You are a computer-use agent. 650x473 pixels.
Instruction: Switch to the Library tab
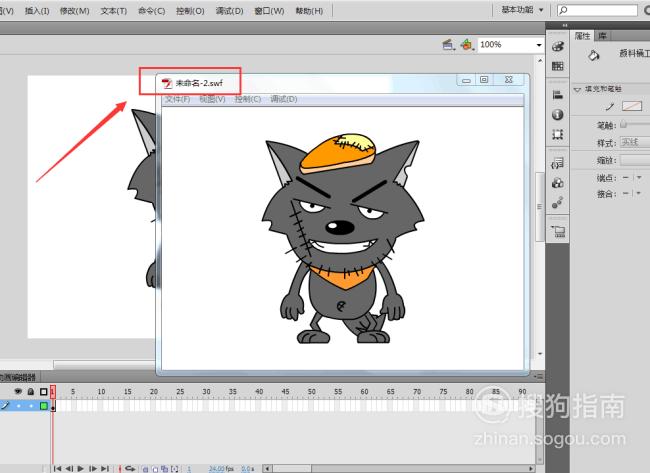(602, 36)
